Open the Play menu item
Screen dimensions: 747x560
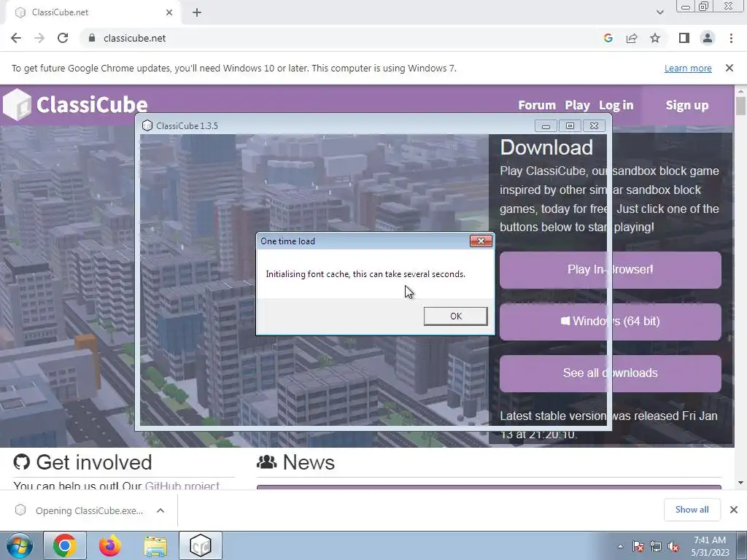(578, 105)
